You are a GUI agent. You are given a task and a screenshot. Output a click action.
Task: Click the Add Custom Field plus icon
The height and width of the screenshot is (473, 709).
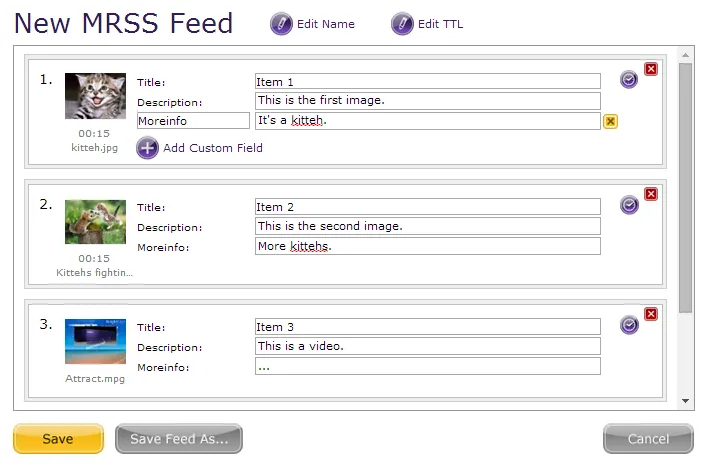pyautogui.click(x=147, y=148)
